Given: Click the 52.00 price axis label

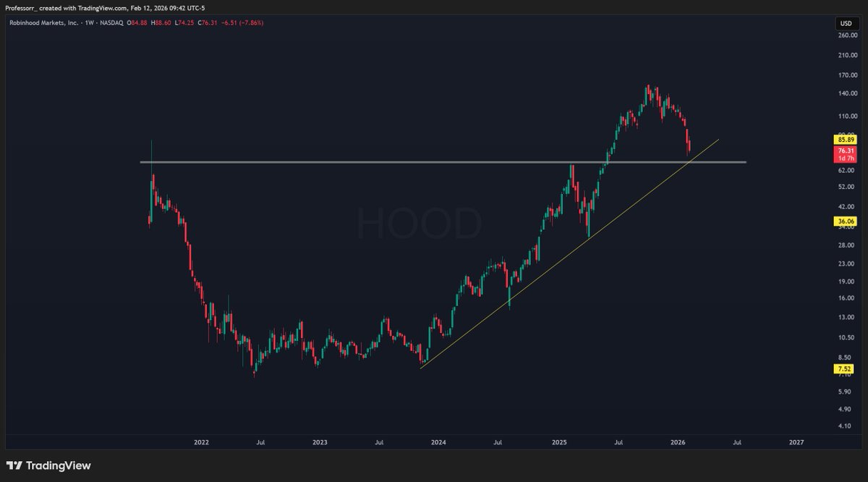Looking at the screenshot, I should [846, 187].
